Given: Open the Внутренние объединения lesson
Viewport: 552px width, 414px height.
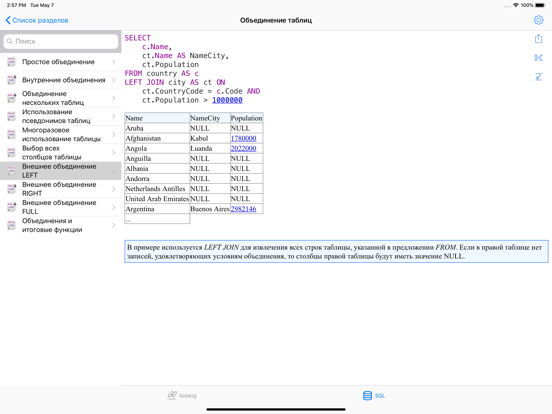Looking at the screenshot, I should 61,80.
